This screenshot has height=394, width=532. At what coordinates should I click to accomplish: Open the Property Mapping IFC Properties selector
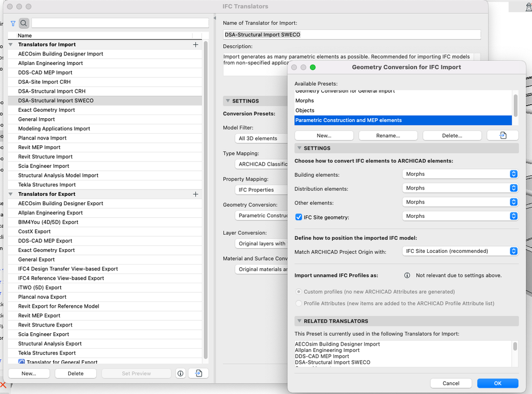coord(261,190)
